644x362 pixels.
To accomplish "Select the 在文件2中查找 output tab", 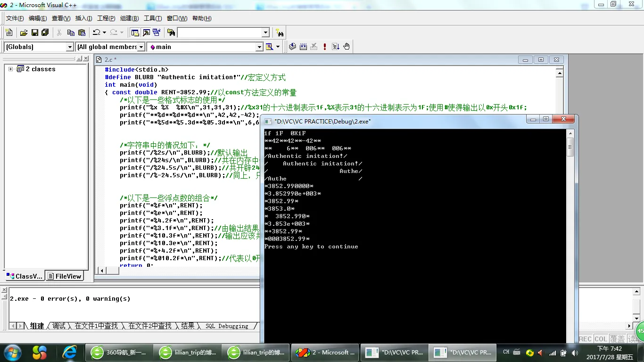I will point(150,326).
